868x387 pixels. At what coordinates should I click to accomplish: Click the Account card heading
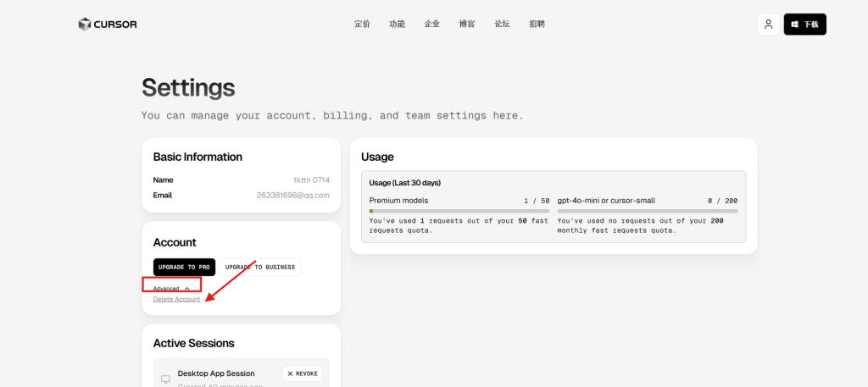[175, 243]
